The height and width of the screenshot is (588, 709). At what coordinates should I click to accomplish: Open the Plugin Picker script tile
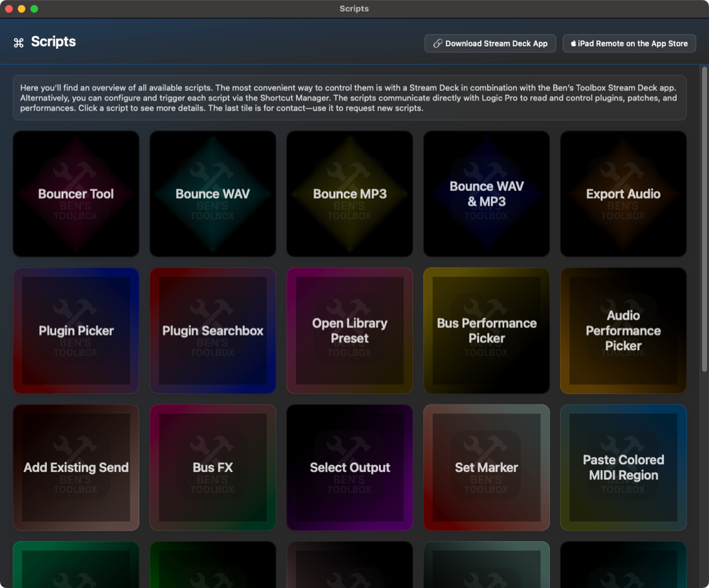[76, 331]
